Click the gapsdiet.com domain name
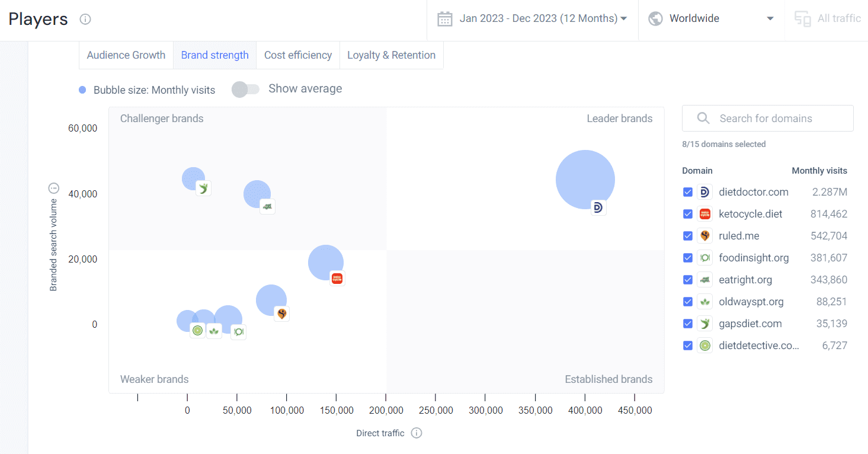Screen dimensions: 868x454 [x=750, y=324]
